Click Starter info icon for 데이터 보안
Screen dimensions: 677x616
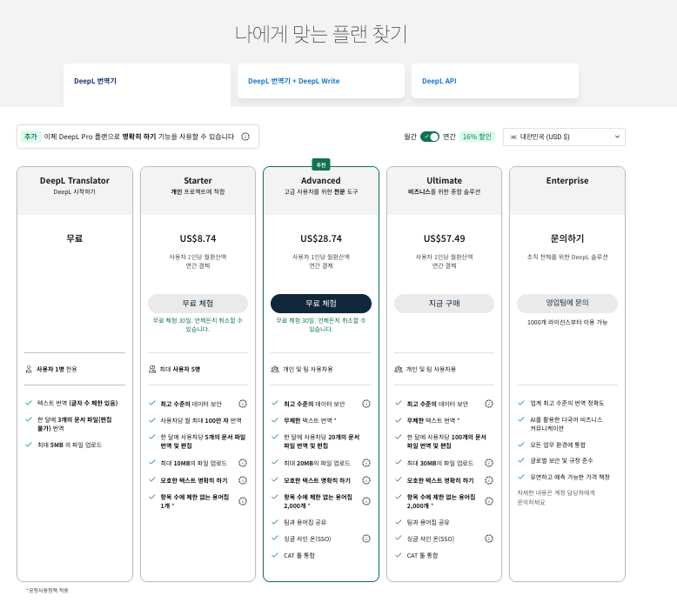(x=243, y=404)
